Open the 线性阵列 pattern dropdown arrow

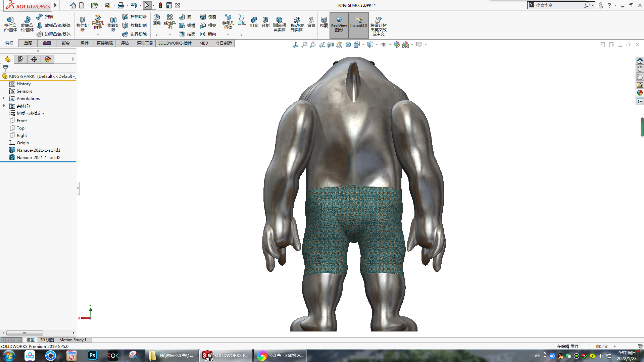(170, 35)
